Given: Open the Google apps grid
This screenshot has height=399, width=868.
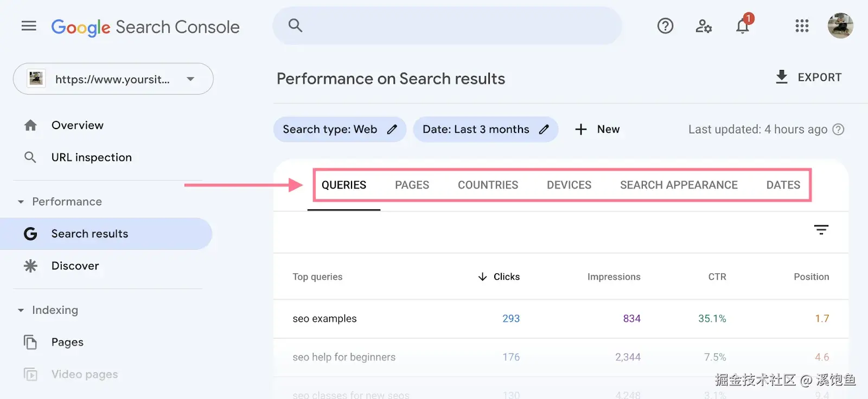Looking at the screenshot, I should tap(802, 26).
